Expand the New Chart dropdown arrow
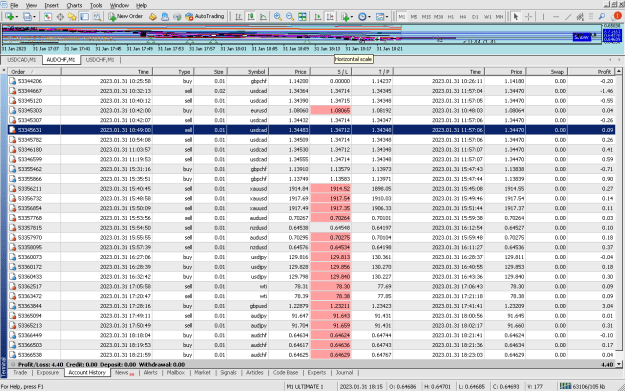Screen dimensions: 625x391 click(16, 17)
